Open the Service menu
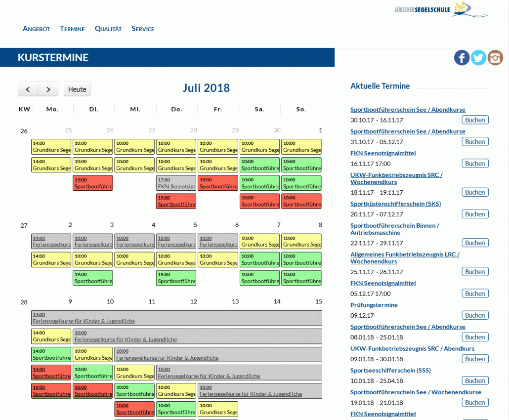This screenshot has width=509, height=420. pyautogui.click(x=143, y=29)
